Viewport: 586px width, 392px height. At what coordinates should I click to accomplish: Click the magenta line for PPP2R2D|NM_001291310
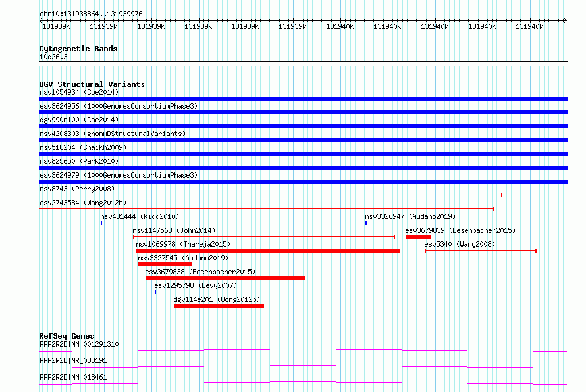pos(303,350)
